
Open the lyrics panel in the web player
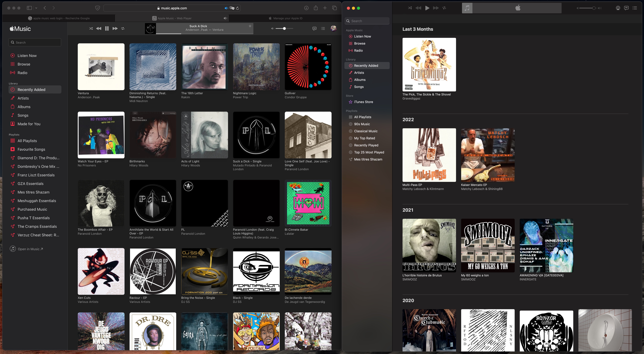[314, 29]
